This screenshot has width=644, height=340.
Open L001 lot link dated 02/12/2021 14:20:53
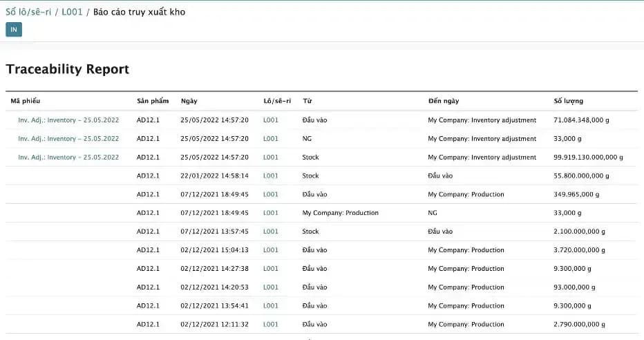(x=271, y=287)
